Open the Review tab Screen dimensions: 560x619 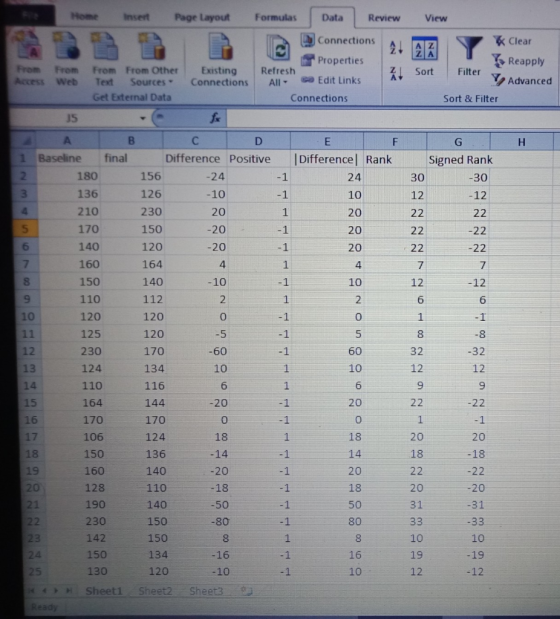384,18
